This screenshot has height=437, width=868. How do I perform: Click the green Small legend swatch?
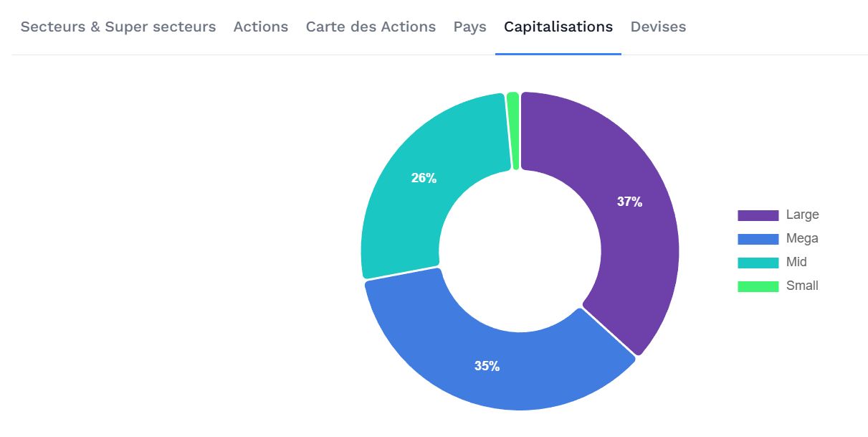click(x=758, y=286)
